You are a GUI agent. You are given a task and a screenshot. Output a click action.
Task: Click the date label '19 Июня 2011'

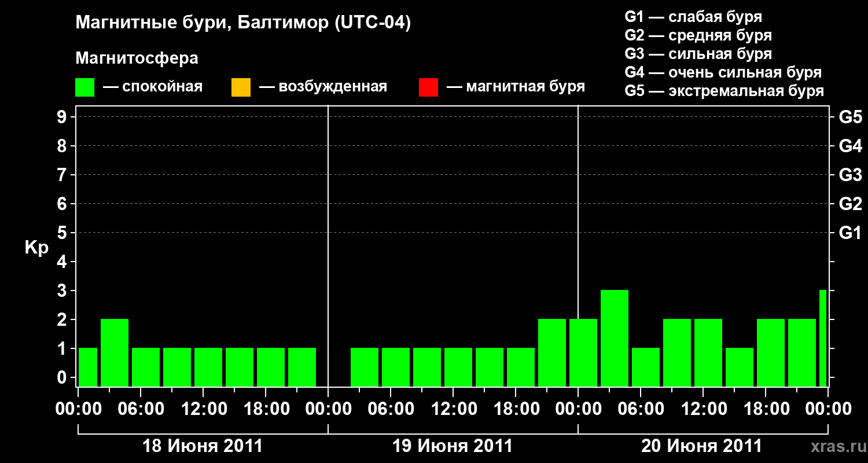coord(453,446)
